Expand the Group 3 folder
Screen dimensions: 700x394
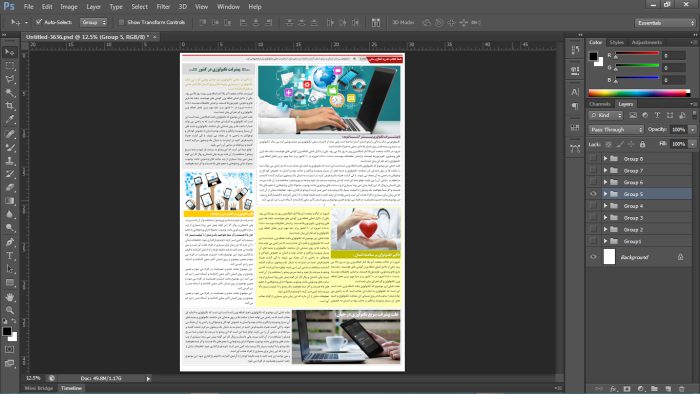pyautogui.click(x=605, y=218)
